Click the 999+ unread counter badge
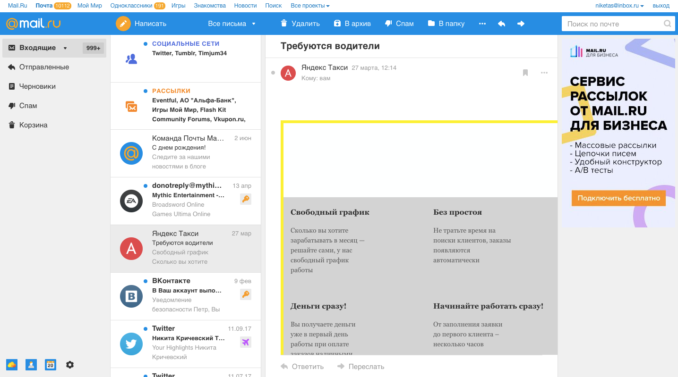Image resolution: width=678 pixels, height=377 pixels. (93, 48)
